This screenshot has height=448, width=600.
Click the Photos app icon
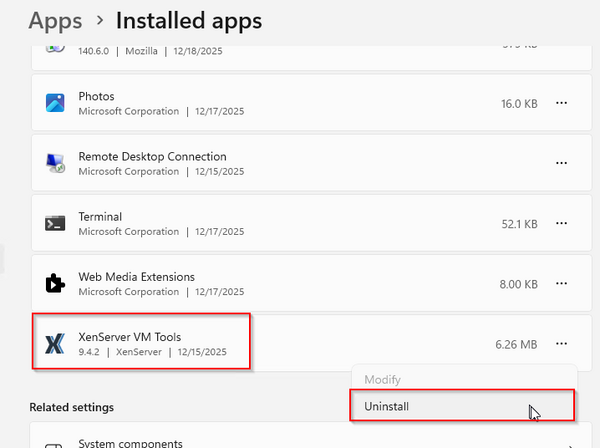click(x=55, y=103)
